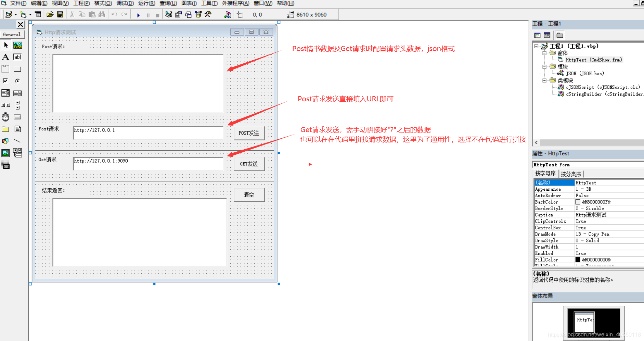Click the POST发送 button on form

(249, 133)
